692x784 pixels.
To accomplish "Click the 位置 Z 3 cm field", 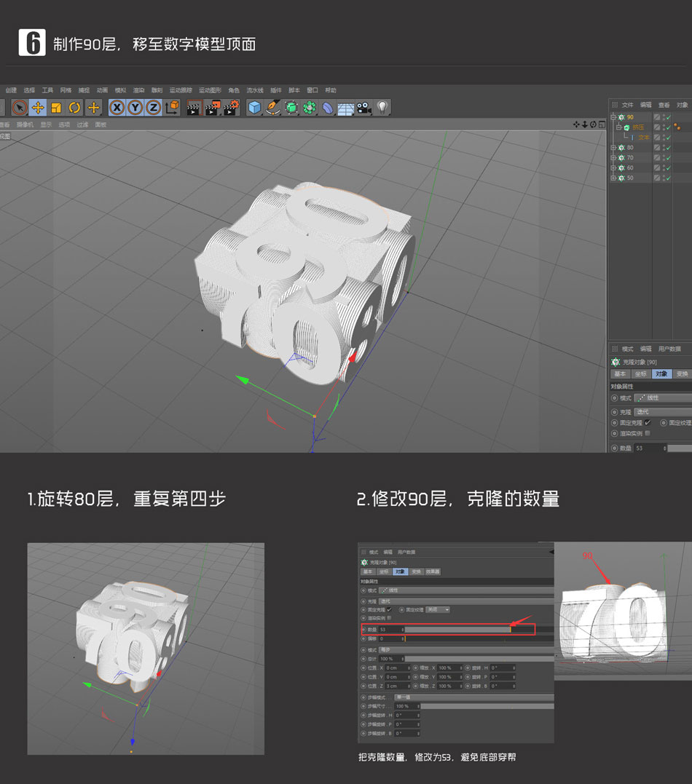I will click(397, 686).
